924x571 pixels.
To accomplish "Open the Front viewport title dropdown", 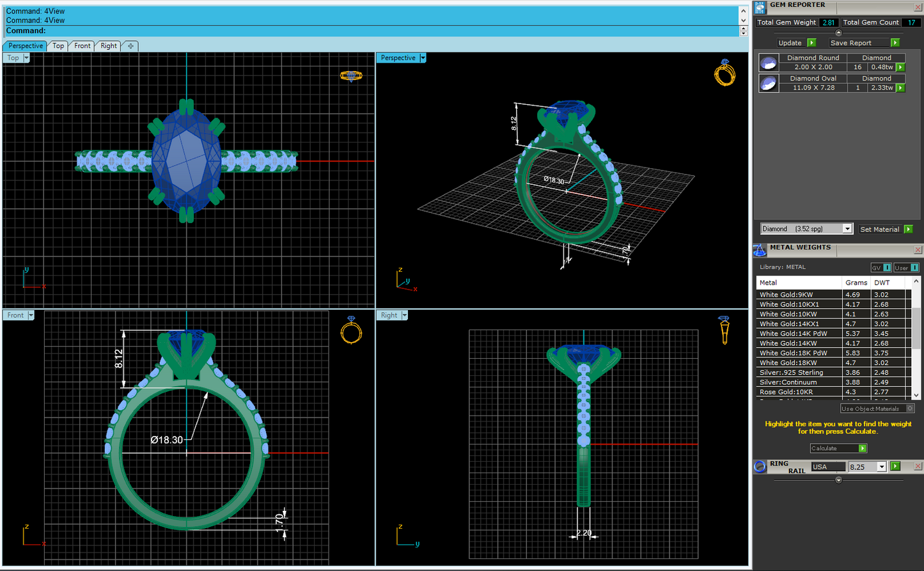I will (x=31, y=315).
